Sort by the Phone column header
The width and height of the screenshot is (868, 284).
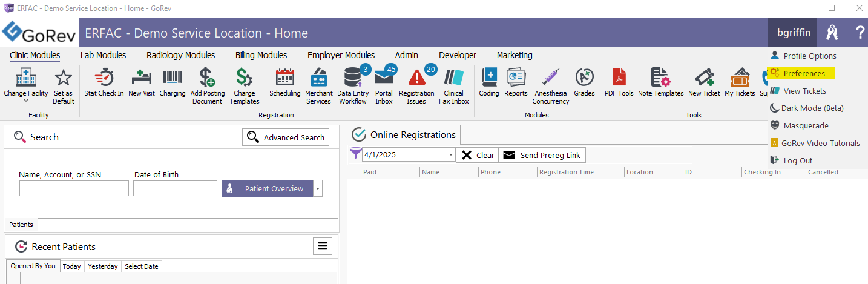click(x=507, y=172)
